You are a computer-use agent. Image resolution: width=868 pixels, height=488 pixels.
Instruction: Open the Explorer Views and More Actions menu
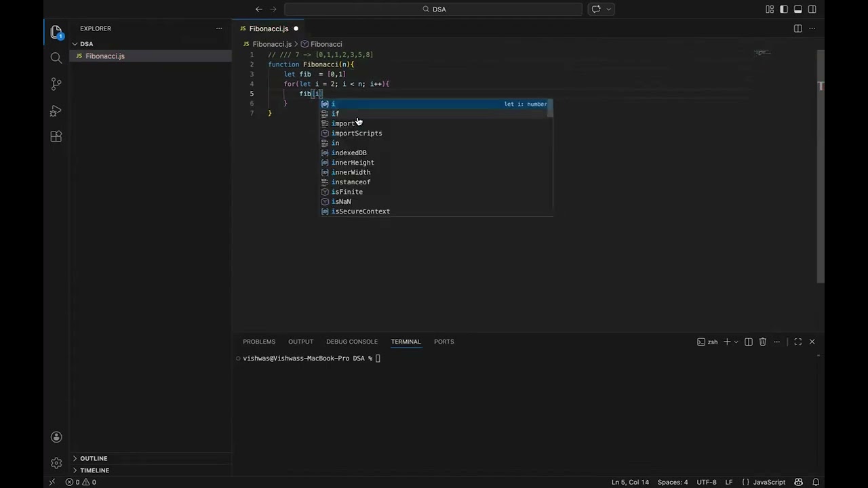219,28
